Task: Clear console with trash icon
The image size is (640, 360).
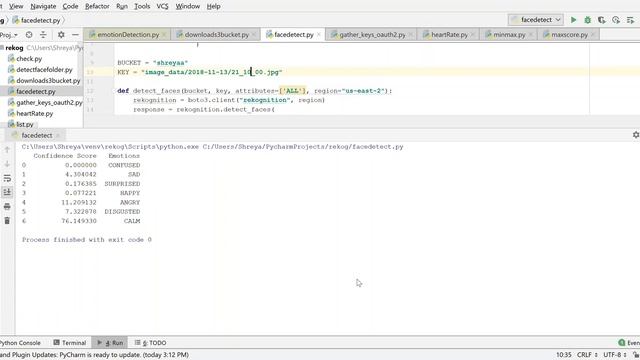Action: (x=7, y=221)
